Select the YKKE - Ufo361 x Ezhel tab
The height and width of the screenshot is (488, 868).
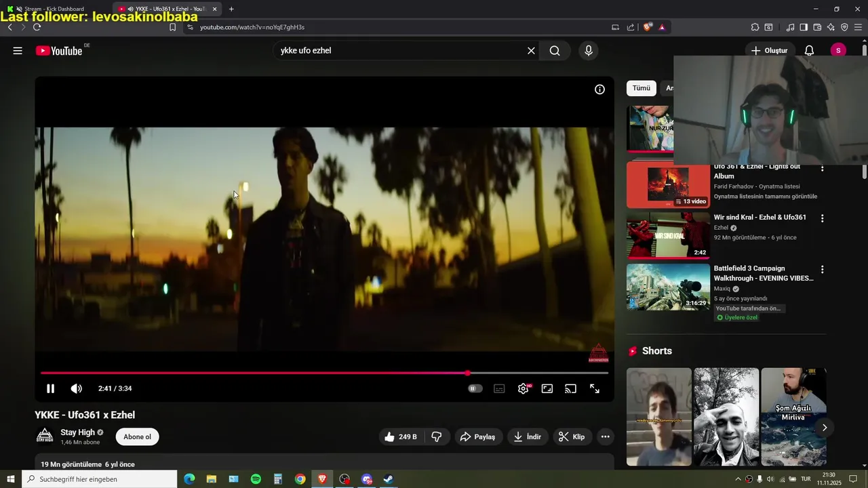166,9
